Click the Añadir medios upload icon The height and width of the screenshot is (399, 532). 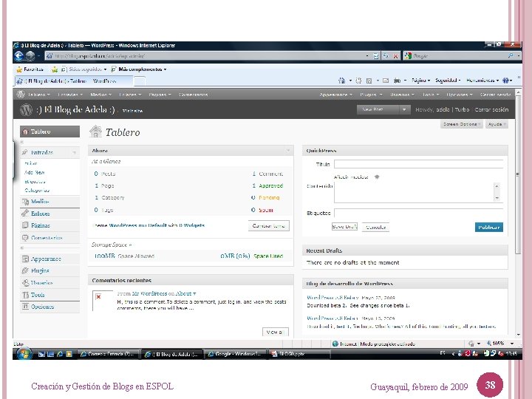[x=377, y=177]
